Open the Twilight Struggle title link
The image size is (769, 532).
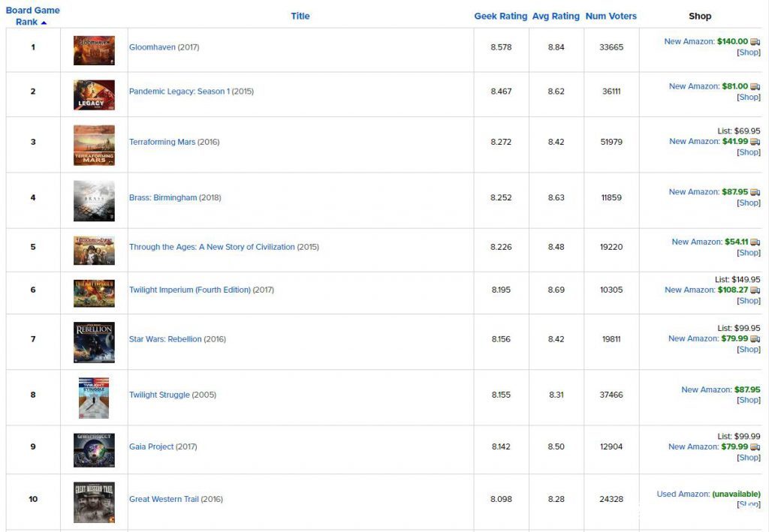click(159, 395)
